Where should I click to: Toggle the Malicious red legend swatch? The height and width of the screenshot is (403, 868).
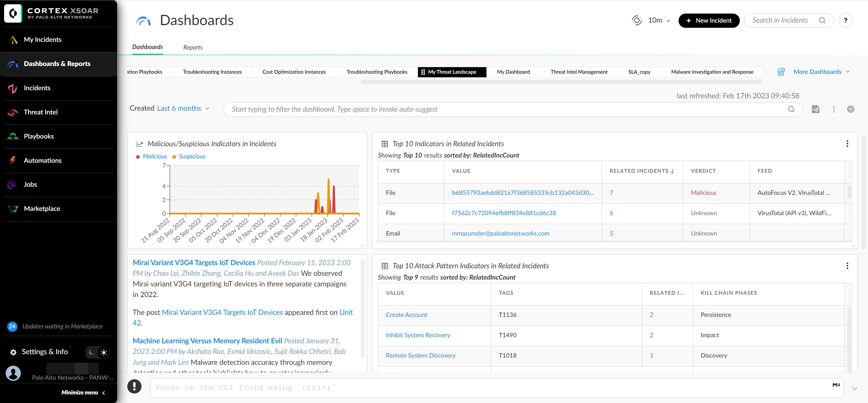click(x=138, y=157)
